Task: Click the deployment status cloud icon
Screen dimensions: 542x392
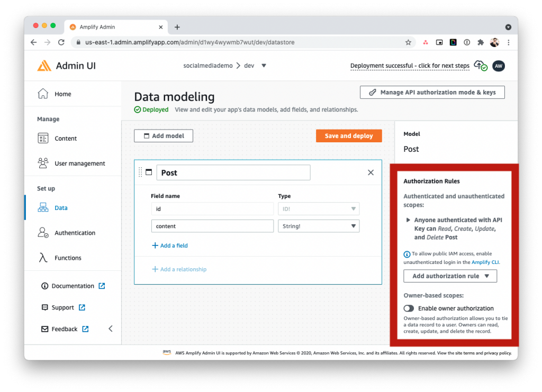Action: tap(479, 65)
